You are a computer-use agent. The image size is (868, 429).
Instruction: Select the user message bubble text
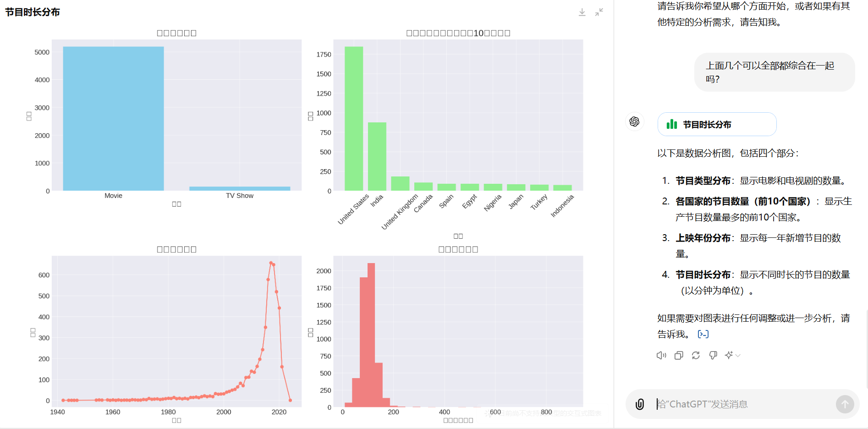point(770,72)
